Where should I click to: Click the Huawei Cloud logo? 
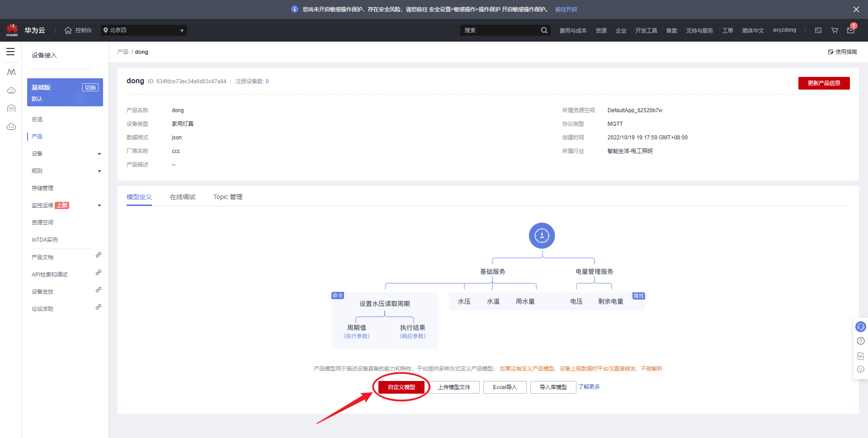click(x=12, y=30)
